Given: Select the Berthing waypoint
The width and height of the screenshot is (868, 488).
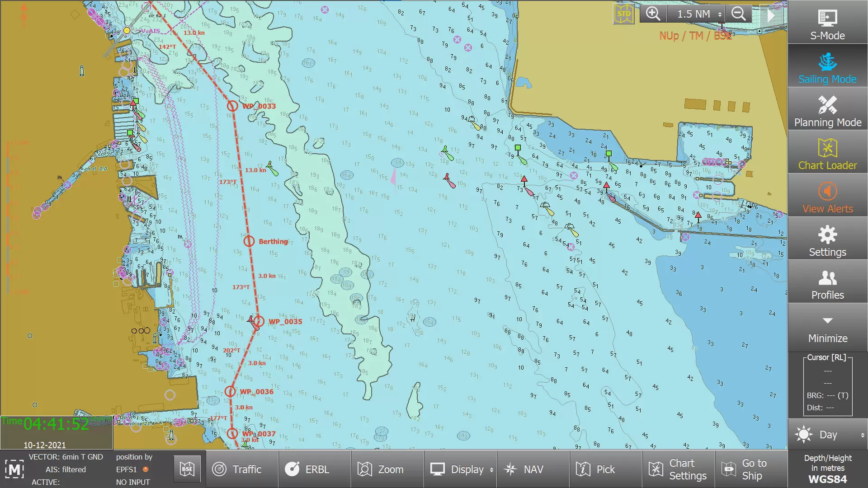Looking at the screenshot, I should (x=249, y=241).
